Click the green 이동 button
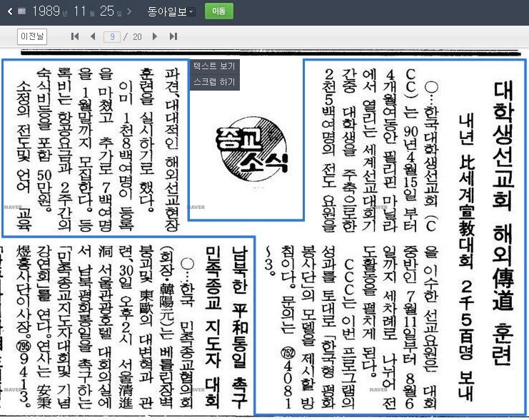Viewport: 529px width, 420px height. click(218, 11)
